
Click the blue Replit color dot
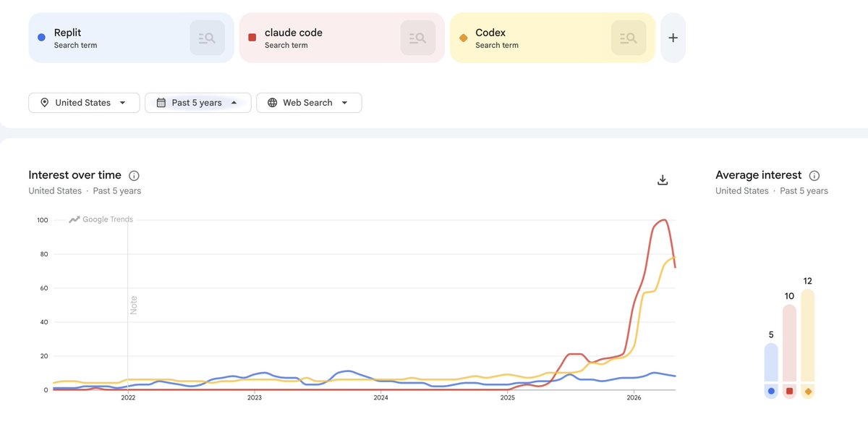(x=41, y=38)
